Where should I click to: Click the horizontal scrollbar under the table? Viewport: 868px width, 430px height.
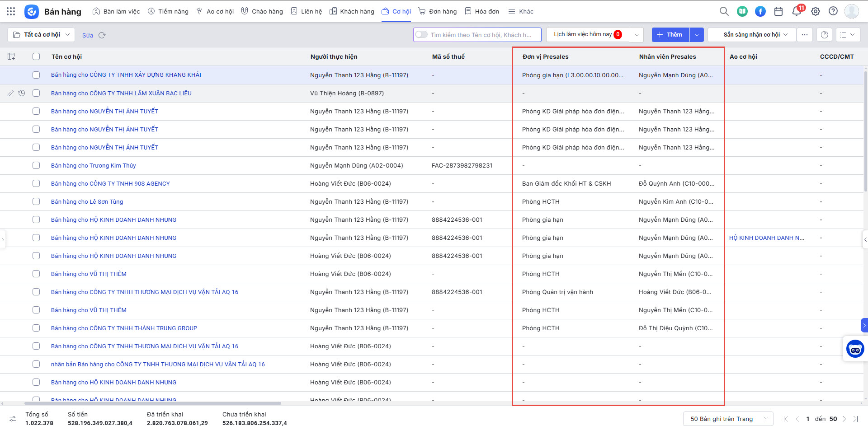(x=154, y=403)
